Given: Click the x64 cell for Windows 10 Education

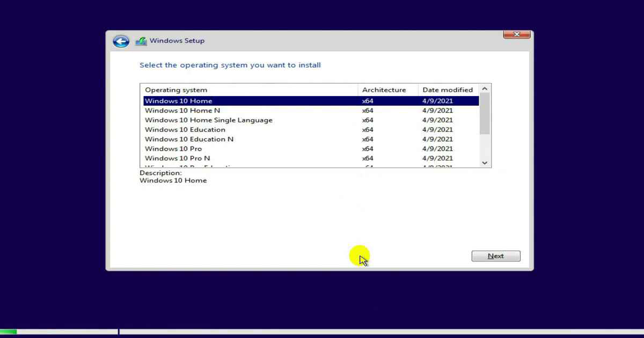Looking at the screenshot, I should pyautogui.click(x=368, y=130).
